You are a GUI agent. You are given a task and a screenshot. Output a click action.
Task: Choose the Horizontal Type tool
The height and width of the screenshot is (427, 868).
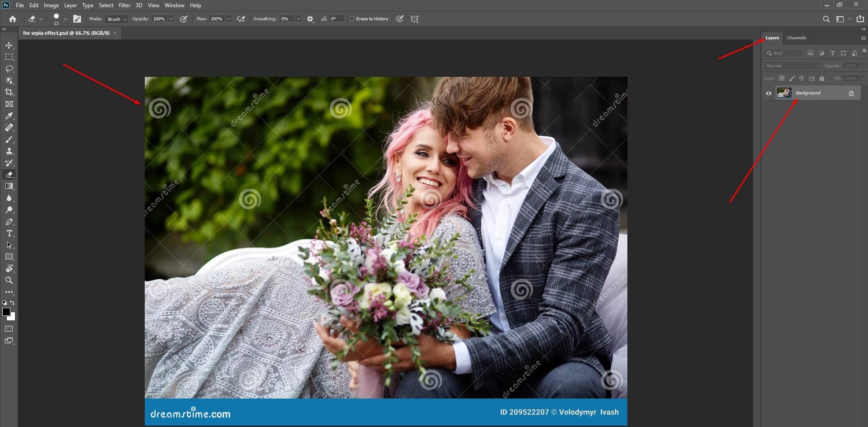tap(9, 234)
